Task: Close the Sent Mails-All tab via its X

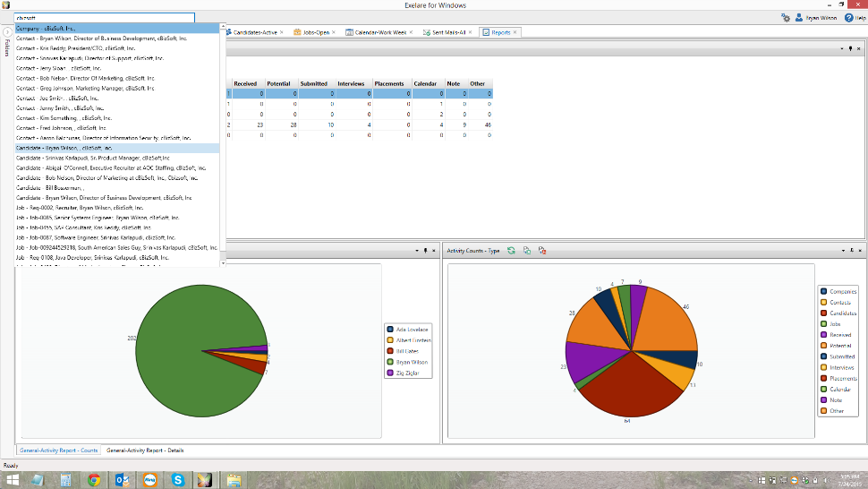Action: [x=470, y=32]
